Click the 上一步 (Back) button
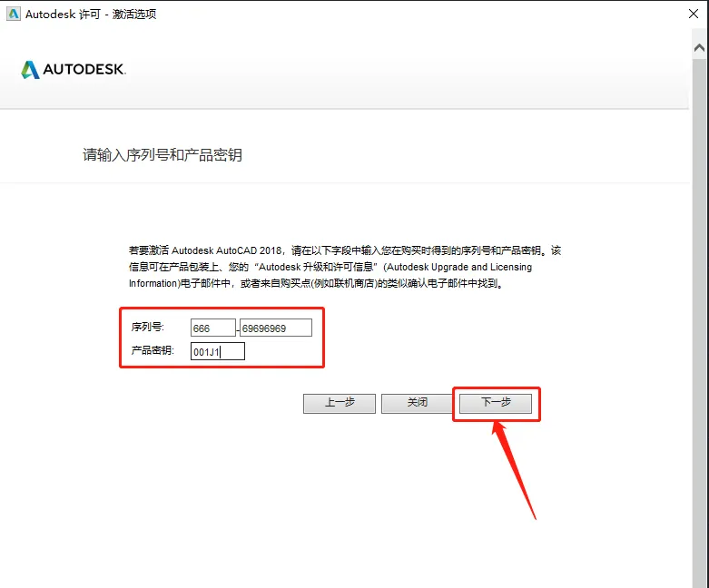 [x=340, y=403]
